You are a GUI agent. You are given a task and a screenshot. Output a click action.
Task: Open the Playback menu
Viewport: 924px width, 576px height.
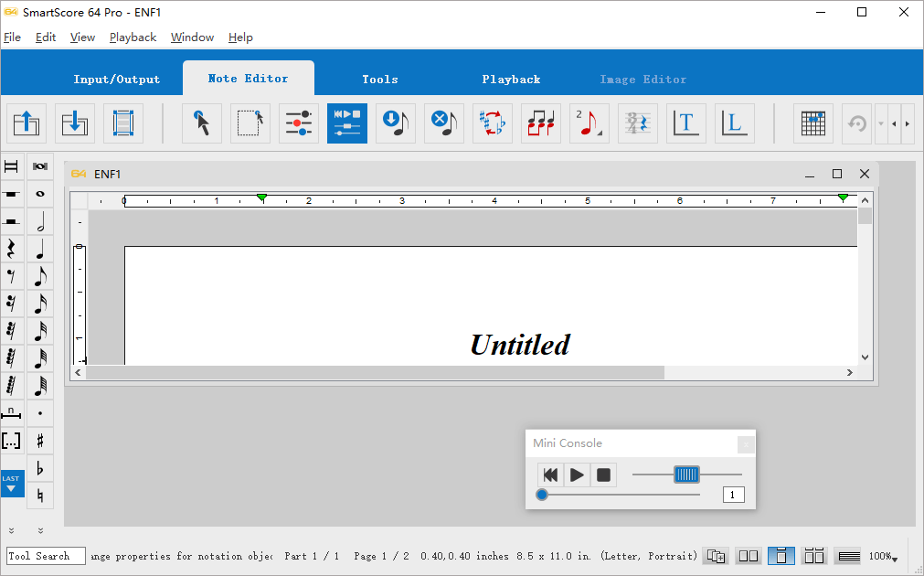133,37
